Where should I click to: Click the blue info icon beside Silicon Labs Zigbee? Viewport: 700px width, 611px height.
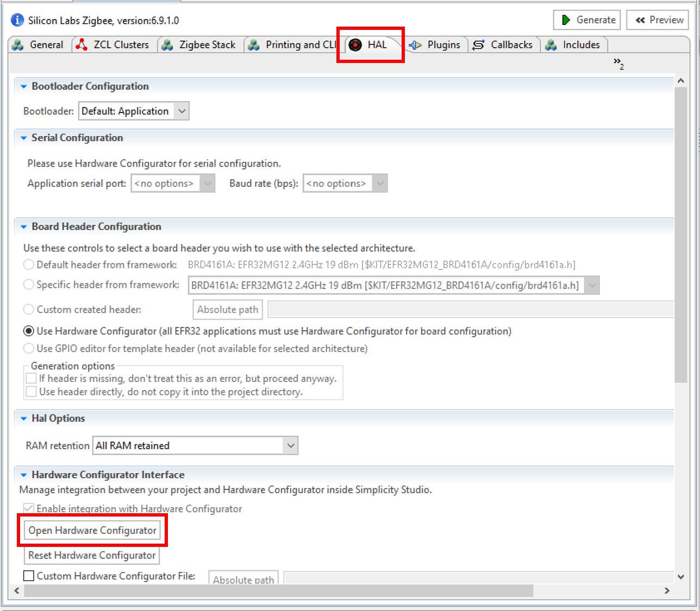(x=17, y=20)
